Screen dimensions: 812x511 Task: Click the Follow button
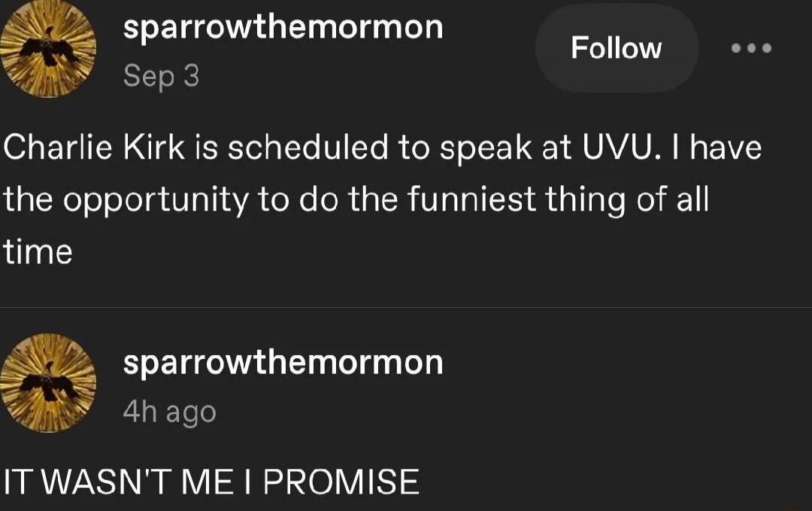coord(617,48)
